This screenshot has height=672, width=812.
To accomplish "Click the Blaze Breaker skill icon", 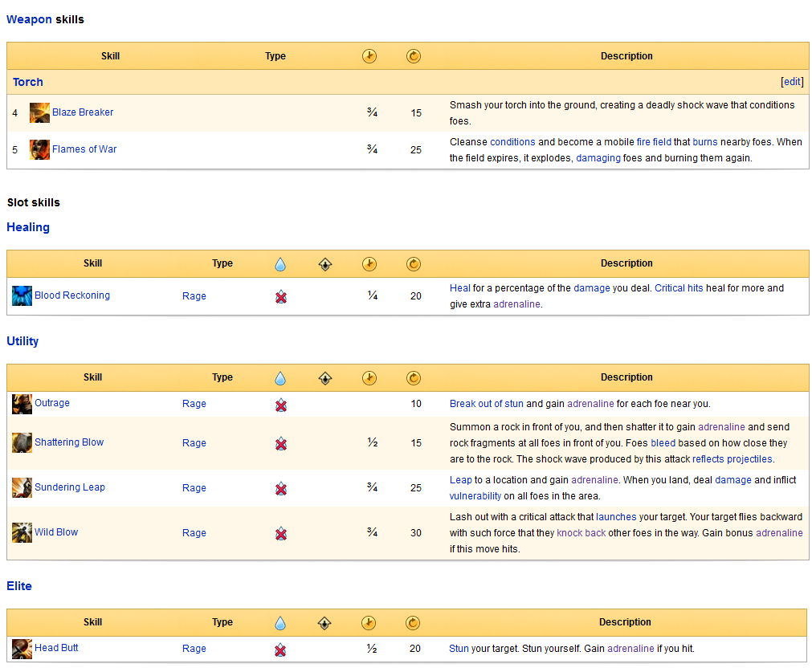I will 39,113.
